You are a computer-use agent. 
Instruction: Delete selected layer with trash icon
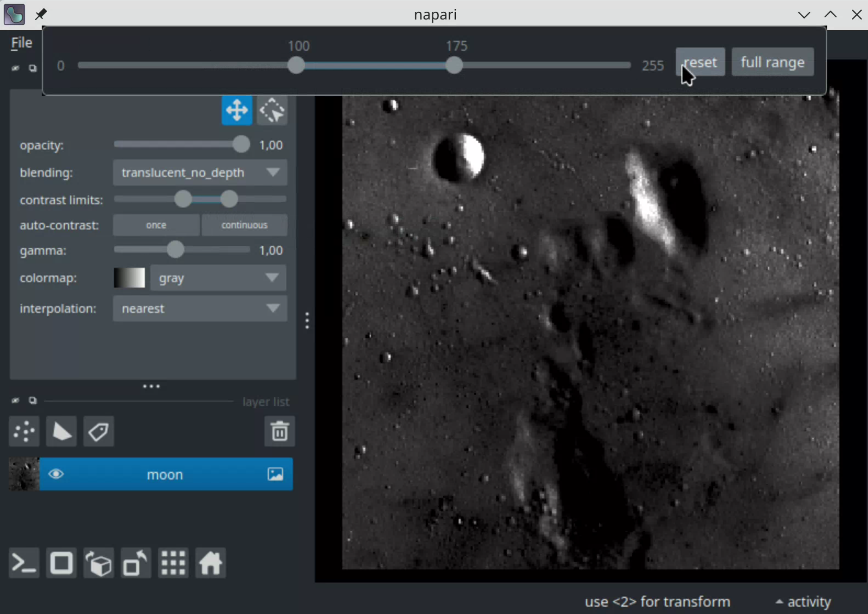(279, 431)
